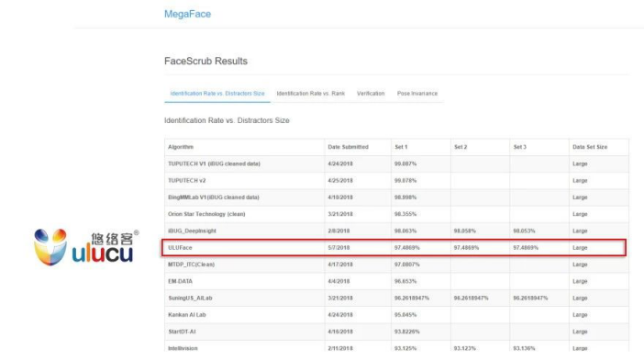Open the Verification tab
644x361 pixels.
tap(371, 94)
